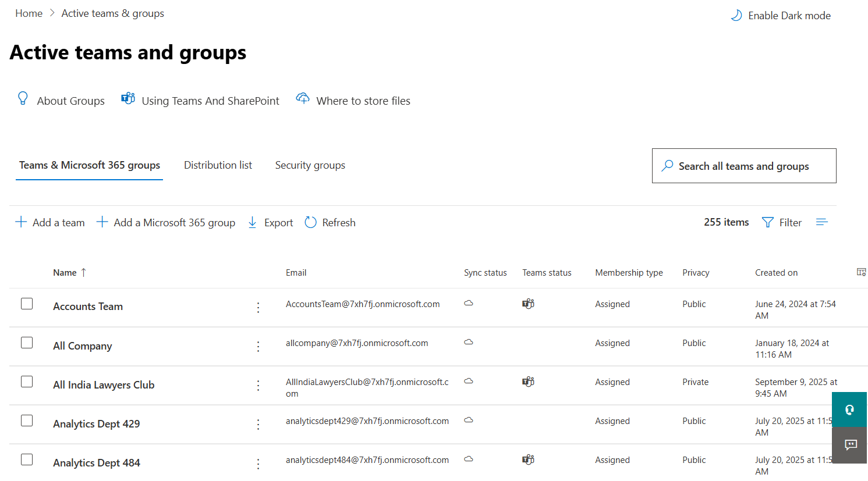Check the Analytics Dept 429 row checkbox
This screenshot has width=868, height=481.
click(x=27, y=421)
